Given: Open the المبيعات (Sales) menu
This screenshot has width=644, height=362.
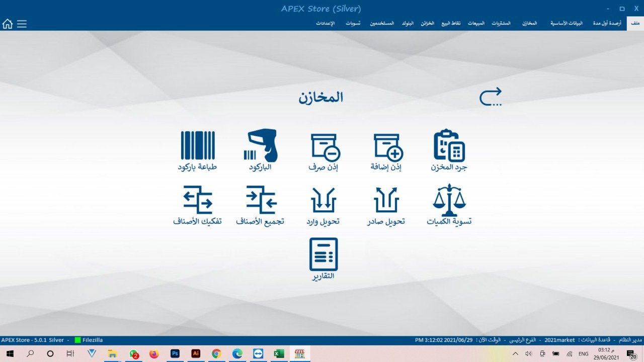Looking at the screenshot, I should pyautogui.click(x=476, y=24).
